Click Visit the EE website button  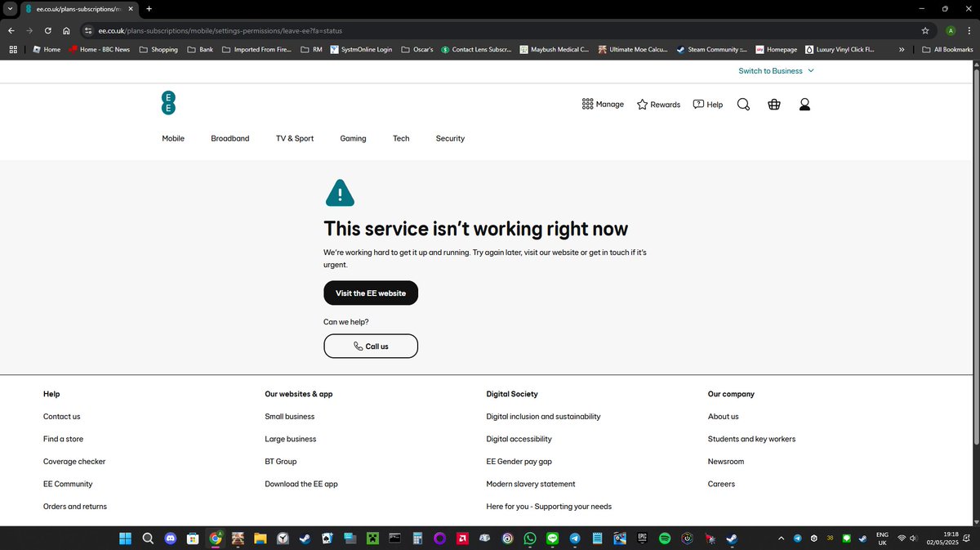371,293
